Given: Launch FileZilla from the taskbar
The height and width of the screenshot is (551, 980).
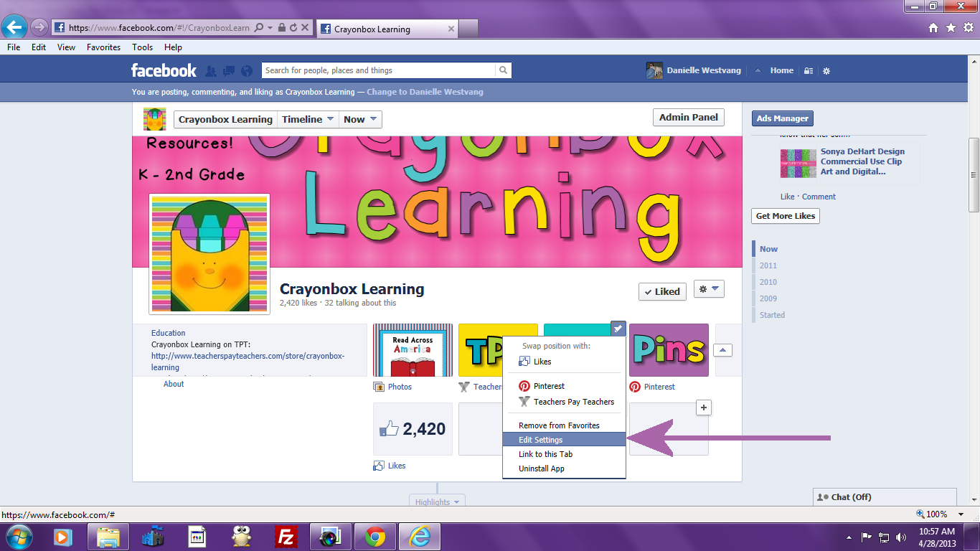Looking at the screenshot, I should (287, 536).
